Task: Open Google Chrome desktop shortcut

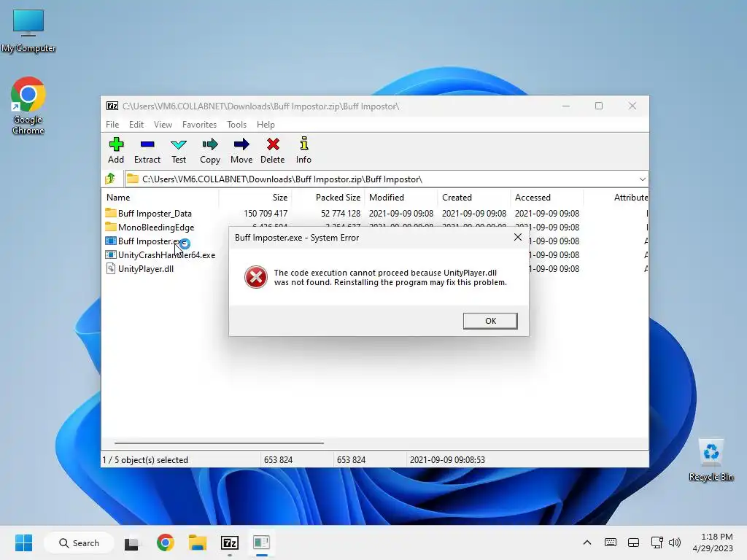Action: click(28, 106)
